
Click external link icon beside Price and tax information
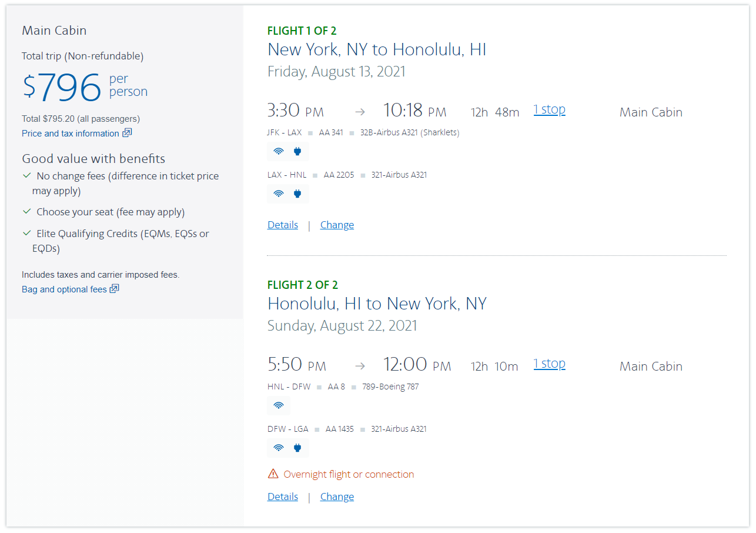[x=127, y=133]
